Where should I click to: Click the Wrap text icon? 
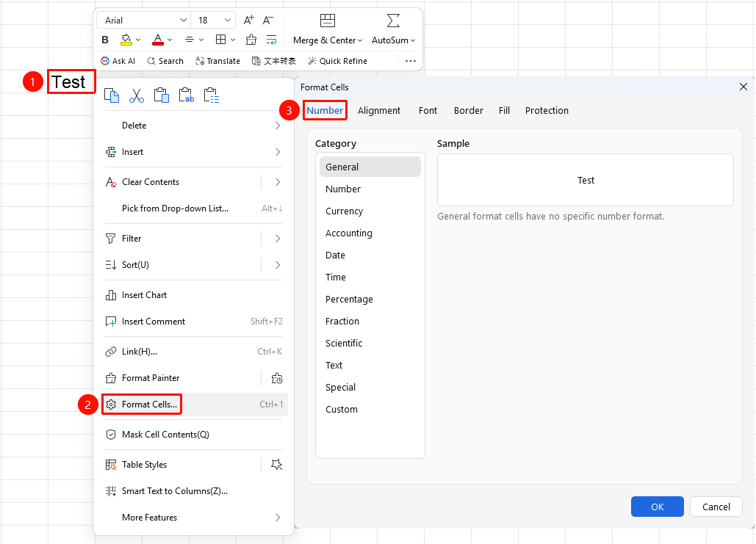[271, 40]
